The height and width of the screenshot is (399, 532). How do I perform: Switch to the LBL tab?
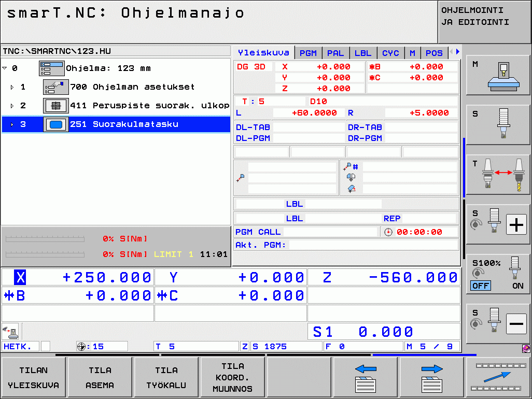tap(362, 53)
